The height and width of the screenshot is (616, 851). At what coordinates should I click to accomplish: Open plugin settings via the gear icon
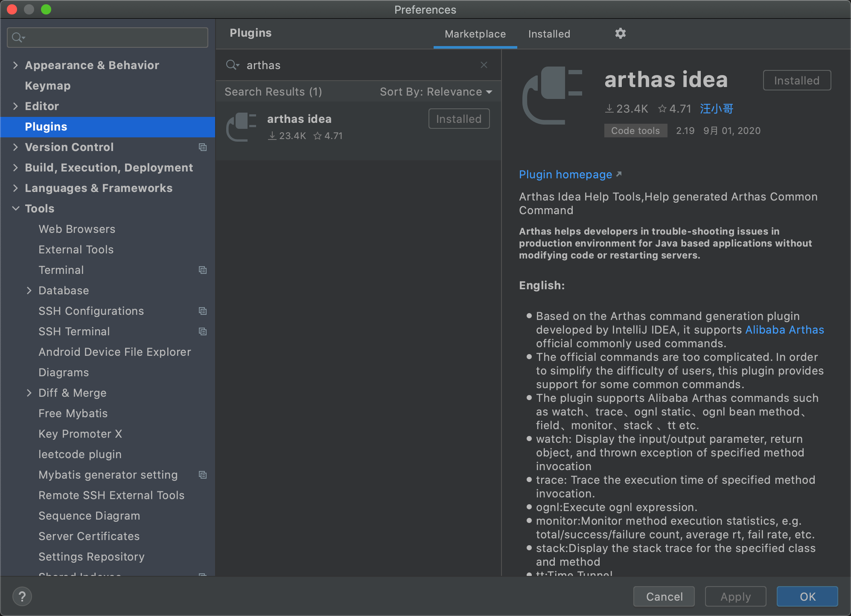coord(620,33)
